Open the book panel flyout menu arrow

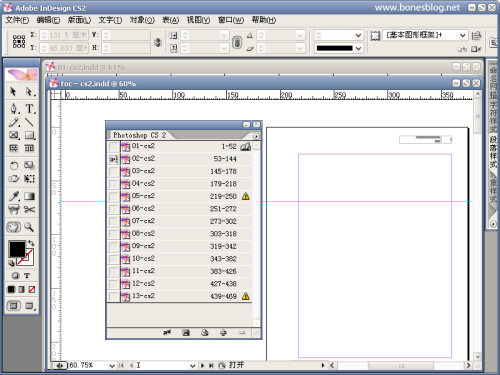click(256, 136)
